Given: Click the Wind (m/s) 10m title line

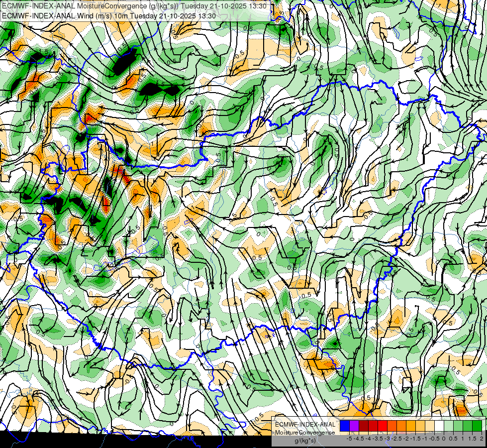Looking at the screenshot, I should (x=109, y=16).
